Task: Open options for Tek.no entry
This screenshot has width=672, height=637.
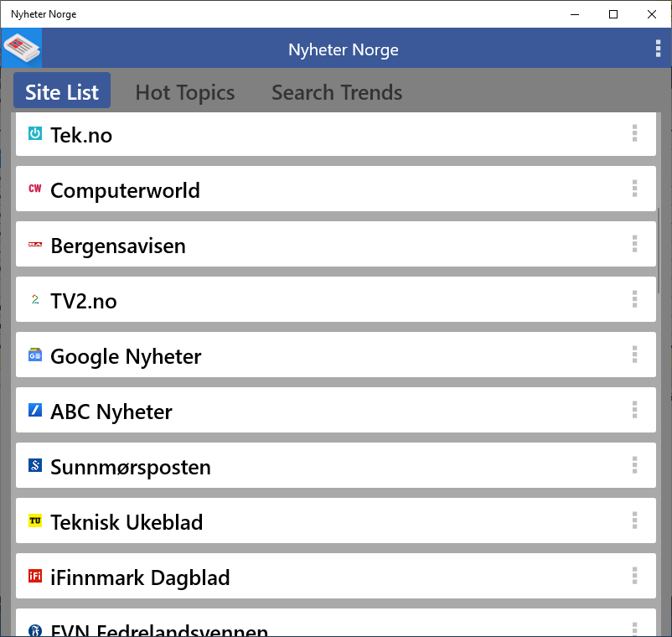Action: click(634, 133)
